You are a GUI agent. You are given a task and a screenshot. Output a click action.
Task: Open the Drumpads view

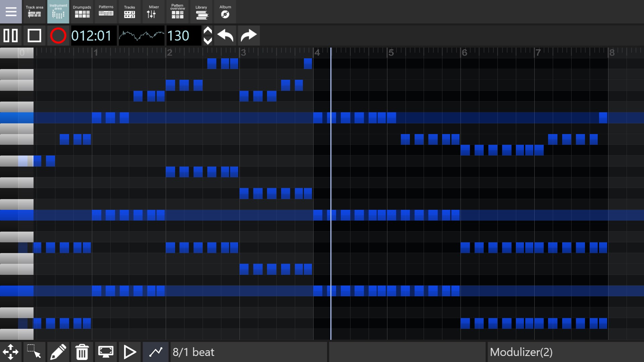tap(82, 12)
